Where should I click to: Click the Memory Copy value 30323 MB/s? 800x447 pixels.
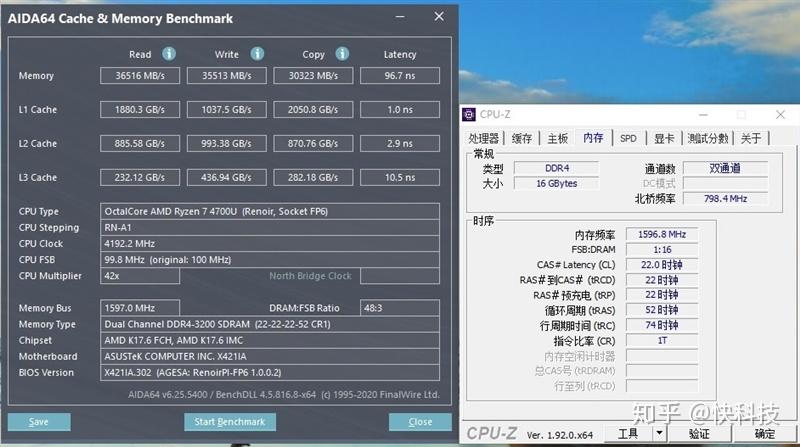313,76
